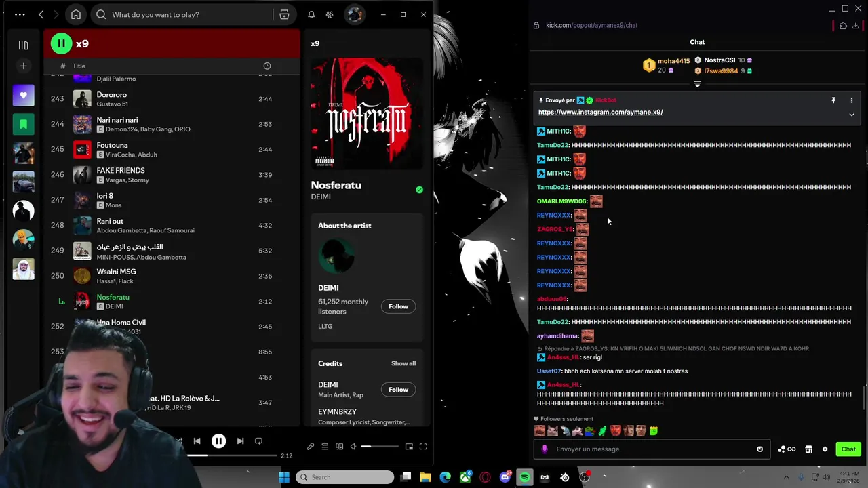The image size is (868, 488).
Task: Unpin pinned message with pin icon
Action: (833, 100)
